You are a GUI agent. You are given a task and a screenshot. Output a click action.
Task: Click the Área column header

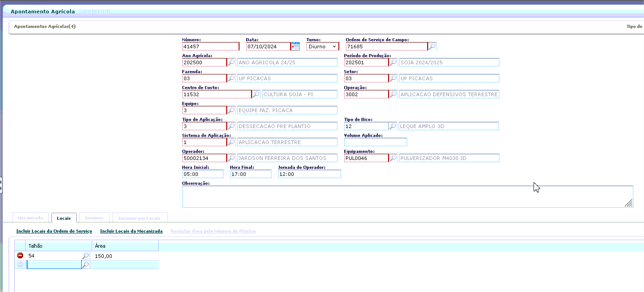click(x=126, y=245)
